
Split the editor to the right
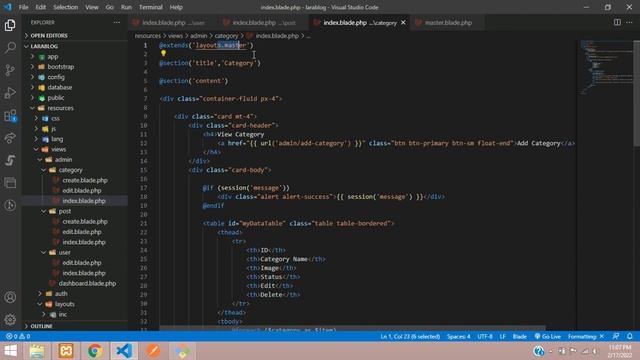617,22
